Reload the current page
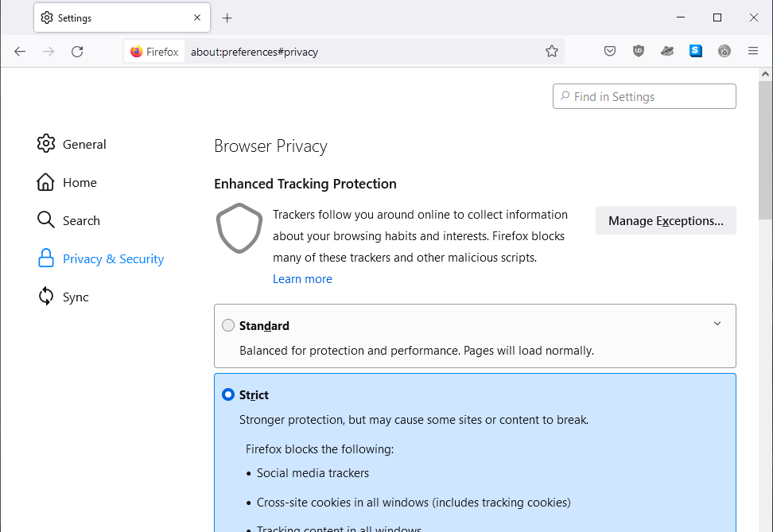 click(77, 51)
